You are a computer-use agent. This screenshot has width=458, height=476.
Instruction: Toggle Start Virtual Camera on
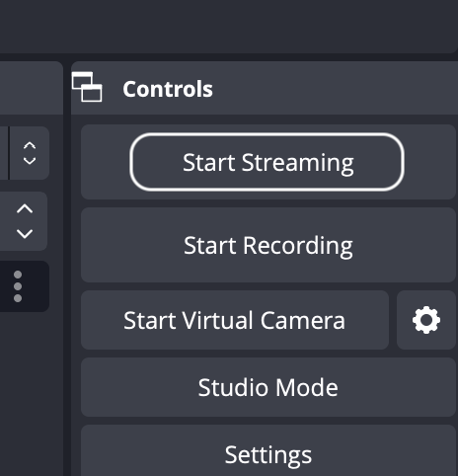(x=235, y=320)
